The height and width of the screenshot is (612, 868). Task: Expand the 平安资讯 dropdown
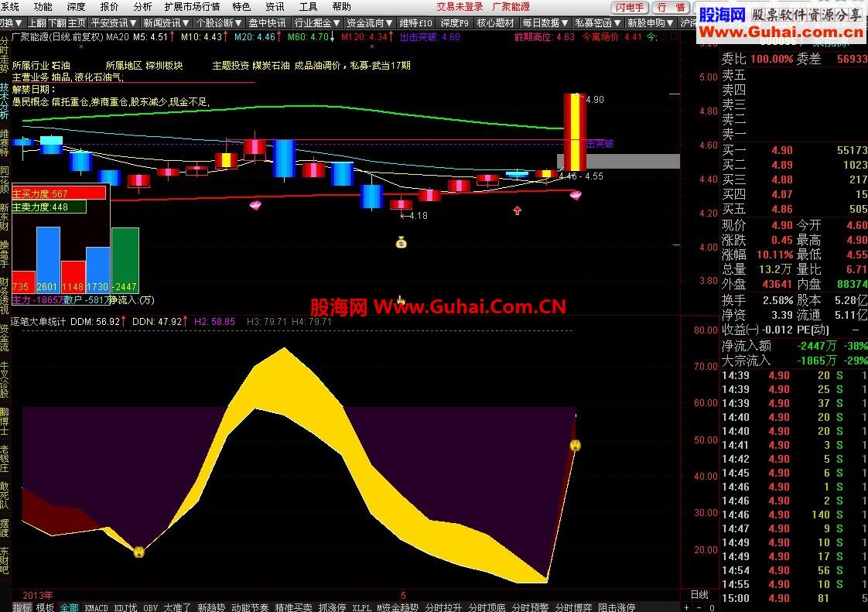pos(114,22)
